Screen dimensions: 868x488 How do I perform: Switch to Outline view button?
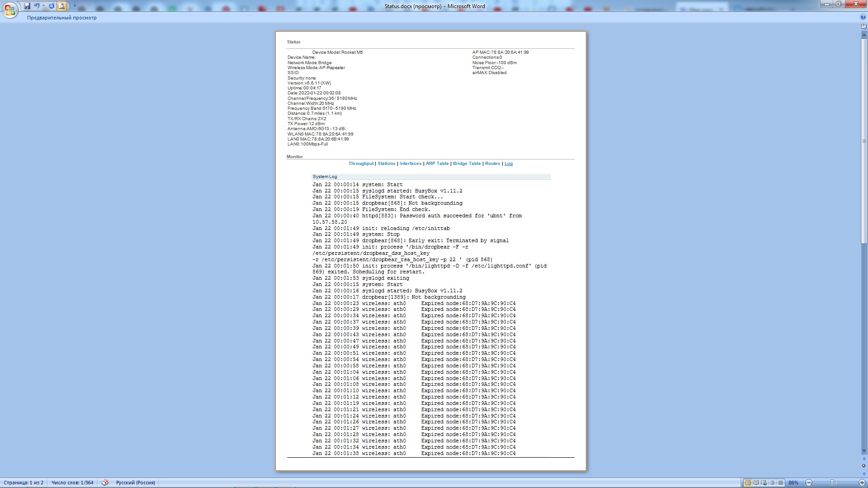[x=772, y=483]
